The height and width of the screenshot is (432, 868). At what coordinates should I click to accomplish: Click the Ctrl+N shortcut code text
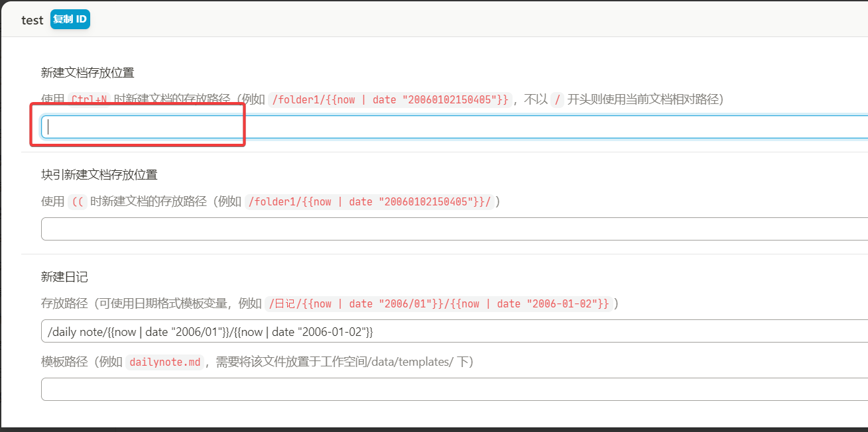[88, 99]
